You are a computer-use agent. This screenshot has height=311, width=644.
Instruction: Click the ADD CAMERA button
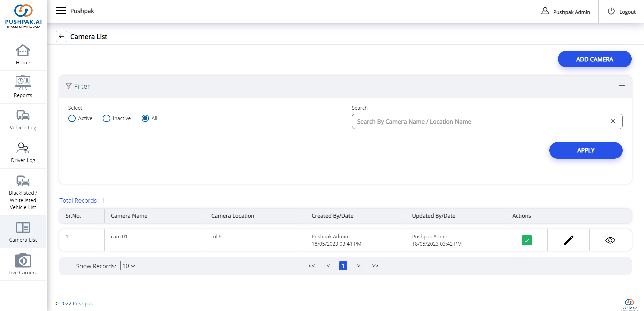click(x=594, y=59)
